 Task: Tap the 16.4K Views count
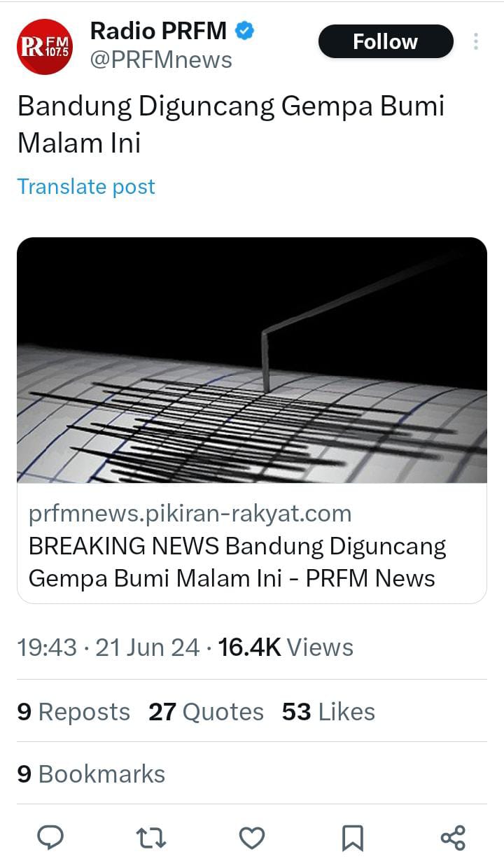coord(286,647)
